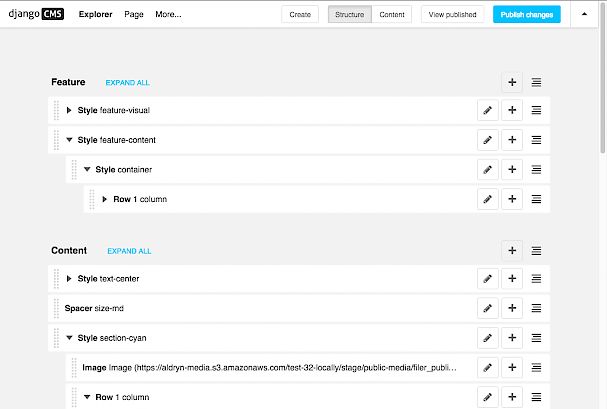This screenshot has height=409, width=607.
Task: Edit the Image plugin with pencil icon
Action: [x=488, y=367]
